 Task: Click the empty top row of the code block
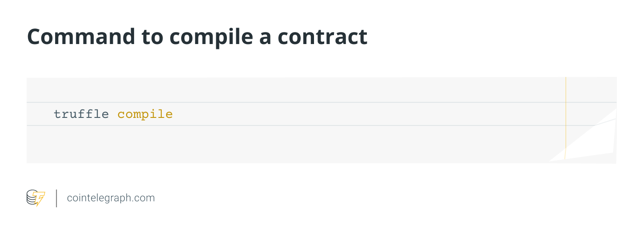(x=266, y=90)
